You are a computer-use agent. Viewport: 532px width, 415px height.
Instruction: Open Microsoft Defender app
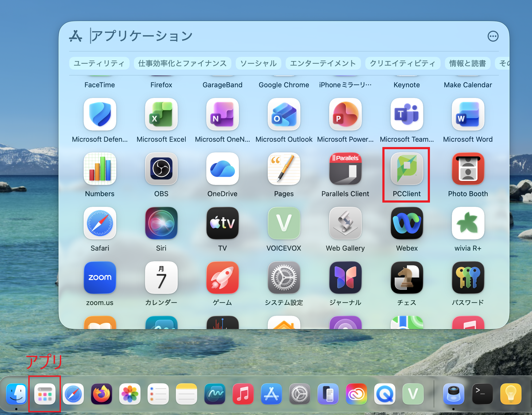click(100, 114)
